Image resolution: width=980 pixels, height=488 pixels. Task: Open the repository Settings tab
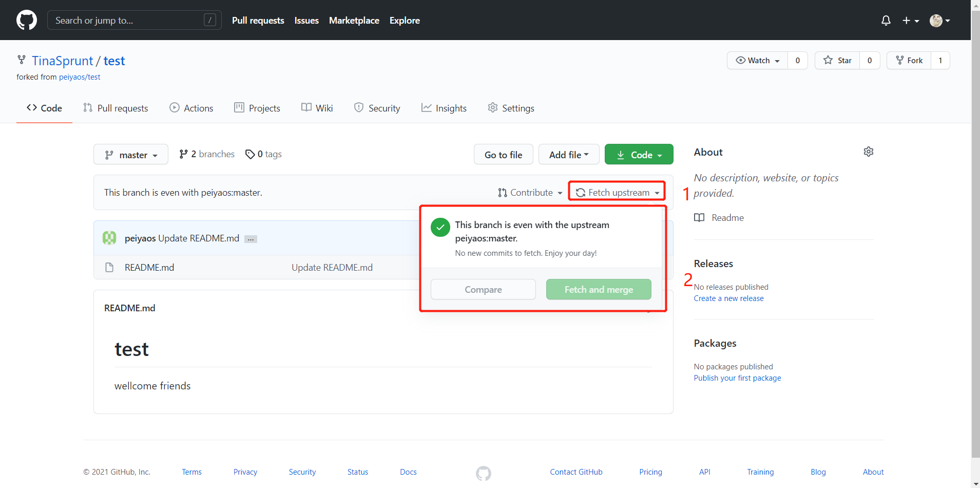click(511, 108)
